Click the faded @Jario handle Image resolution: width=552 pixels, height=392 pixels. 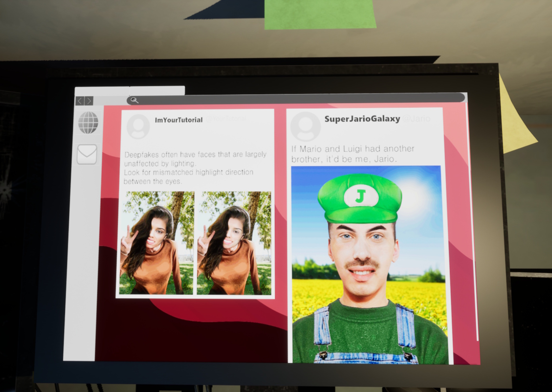pos(416,118)
